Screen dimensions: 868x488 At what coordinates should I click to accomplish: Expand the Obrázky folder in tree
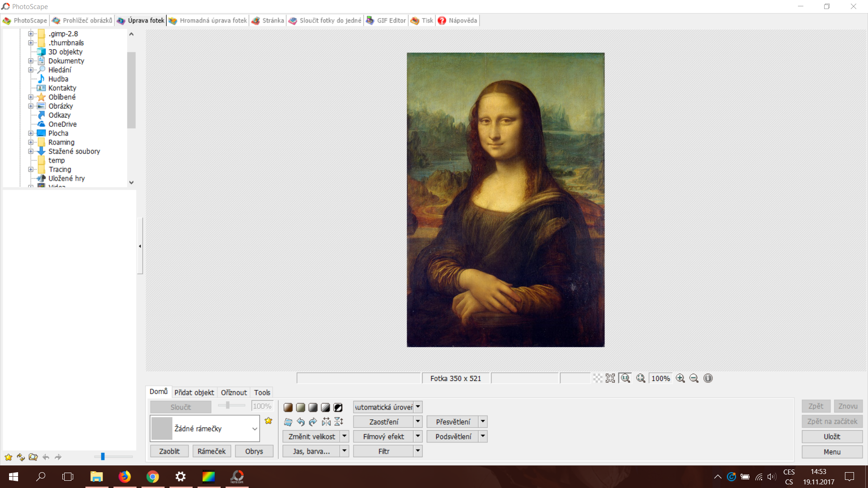(x=31, y=106)
